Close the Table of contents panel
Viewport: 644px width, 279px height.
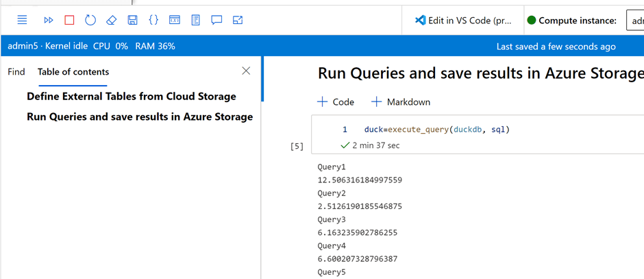tap(247, 71)
